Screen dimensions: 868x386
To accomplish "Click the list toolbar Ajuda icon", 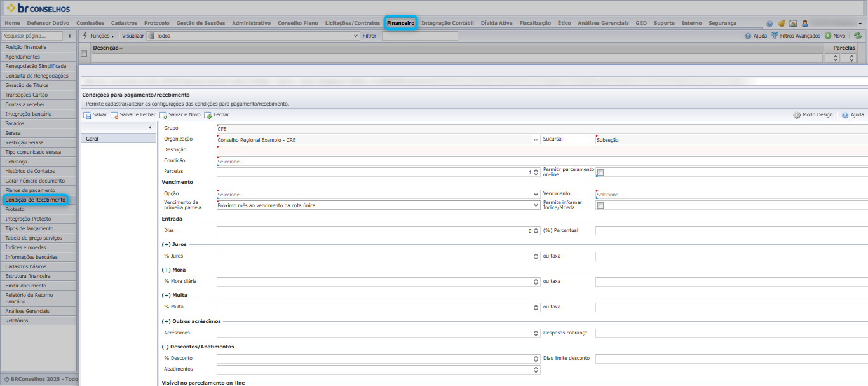I will tap(748, 36).
